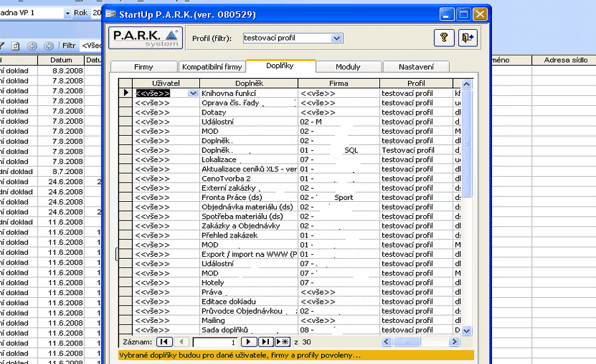
Task: Click date '8.7.2008' in background window
Action: click(61, 171)
